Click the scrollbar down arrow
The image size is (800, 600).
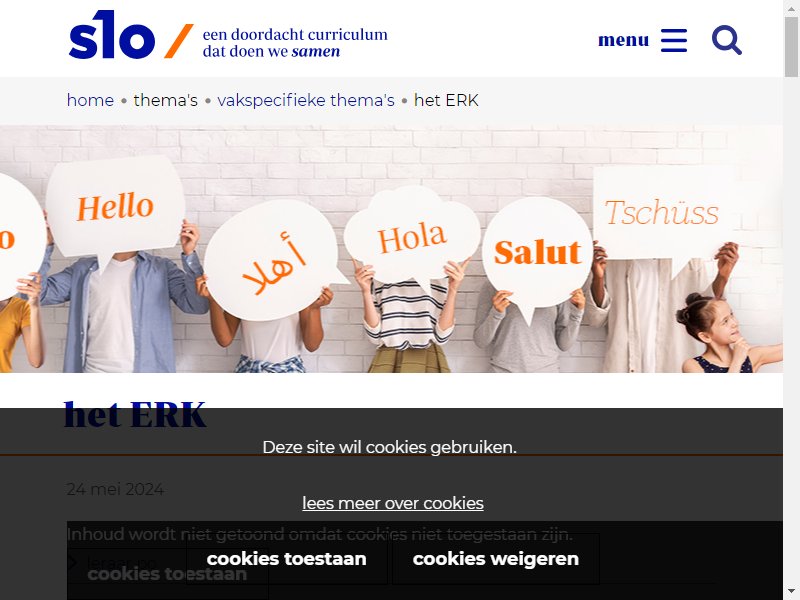(x=791, y=592)
